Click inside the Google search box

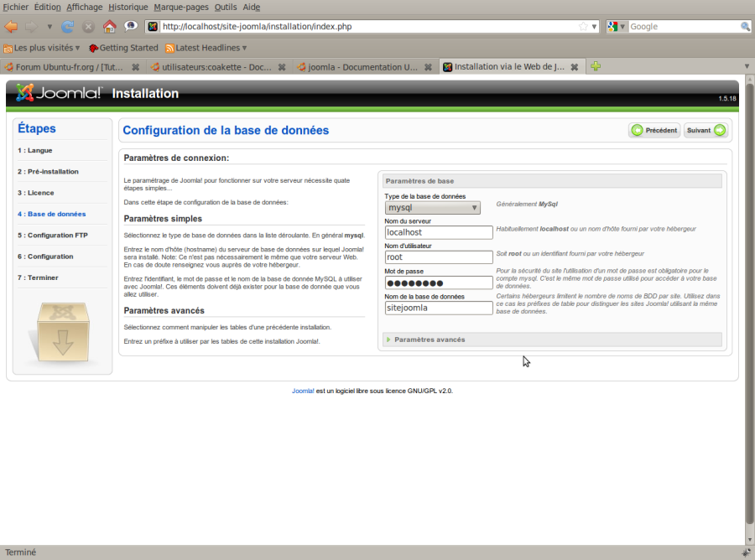tap(684, 27)
